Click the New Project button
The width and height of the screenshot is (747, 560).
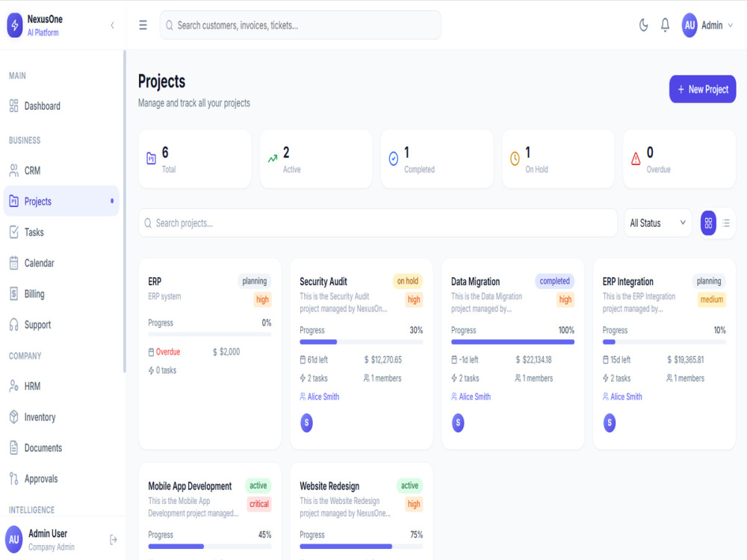tap(702, 89)
